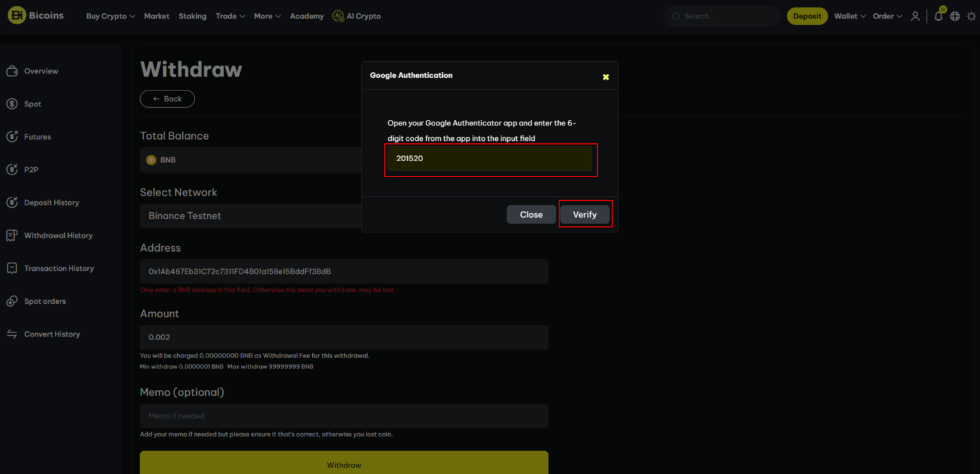Open the Deposit History icon
This screenshot has height=474, width=980.
click(12, 203)
